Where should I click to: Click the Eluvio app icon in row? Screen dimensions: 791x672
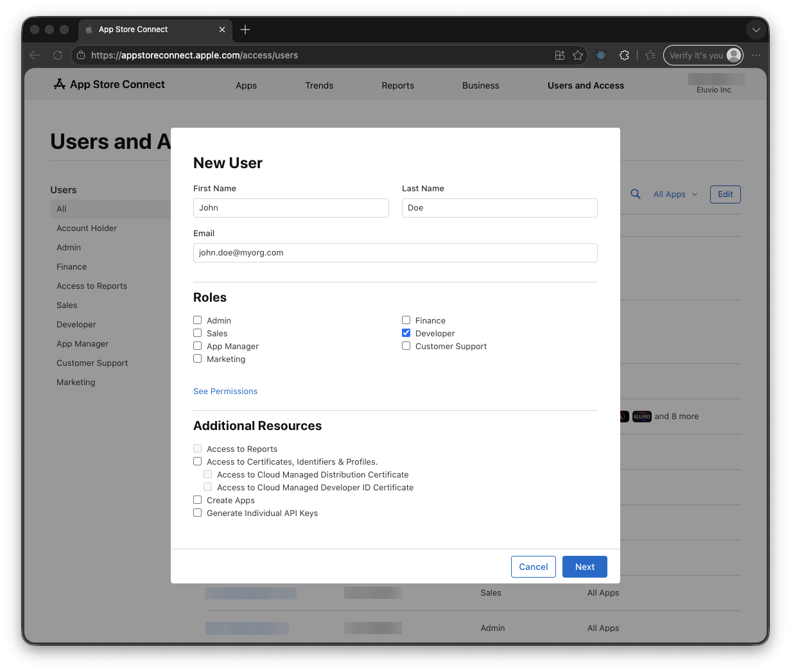[x=642, y=417]
